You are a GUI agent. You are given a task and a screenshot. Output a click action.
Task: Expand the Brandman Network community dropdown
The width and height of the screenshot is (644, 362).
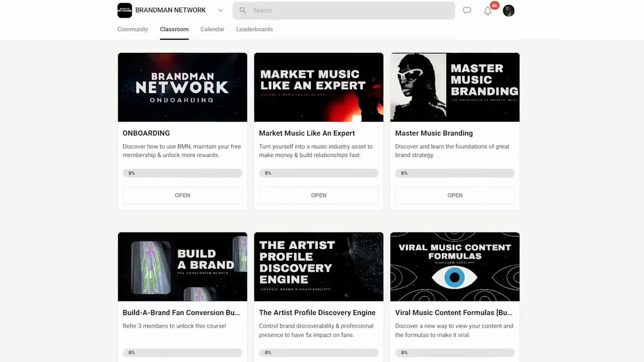(x=220, y=11)
